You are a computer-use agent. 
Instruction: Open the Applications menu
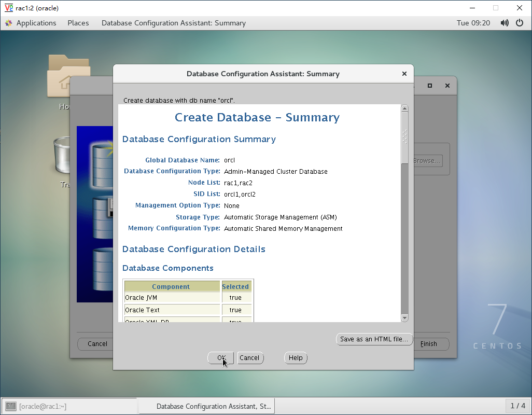pyautogui.click(x=36, y=23)
